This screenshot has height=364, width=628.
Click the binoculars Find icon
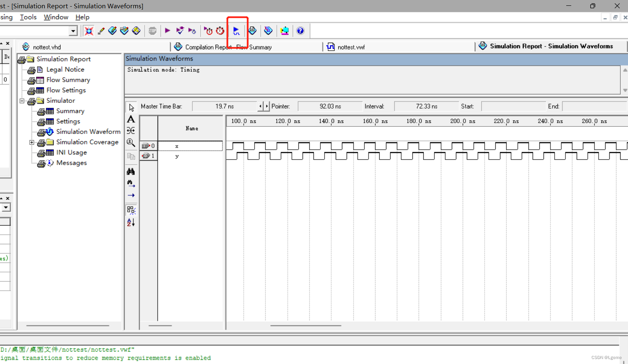point(131,171)
